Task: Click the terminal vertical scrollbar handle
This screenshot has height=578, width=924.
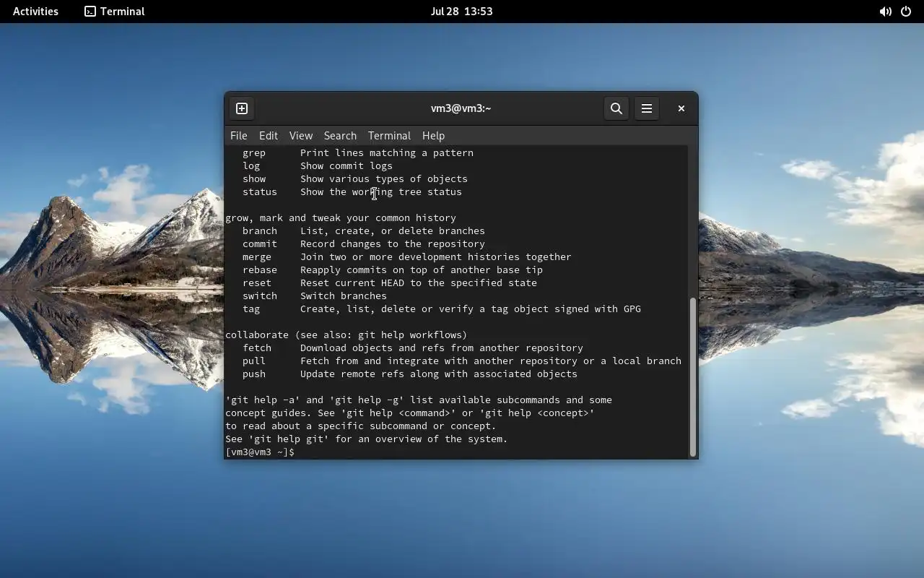Action: coord(692,376)
